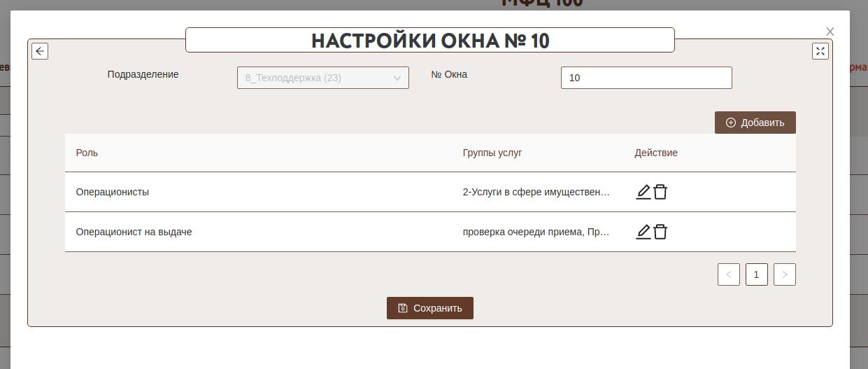This screenshot has width=868, height=369.
Task: Click the Роль column header
Action: pyautogui.click(x=87, y=153)
